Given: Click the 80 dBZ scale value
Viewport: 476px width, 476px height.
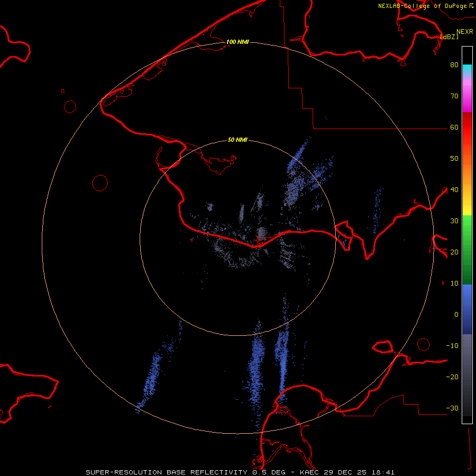Looking at the screenshot, I should coord(454,65).
